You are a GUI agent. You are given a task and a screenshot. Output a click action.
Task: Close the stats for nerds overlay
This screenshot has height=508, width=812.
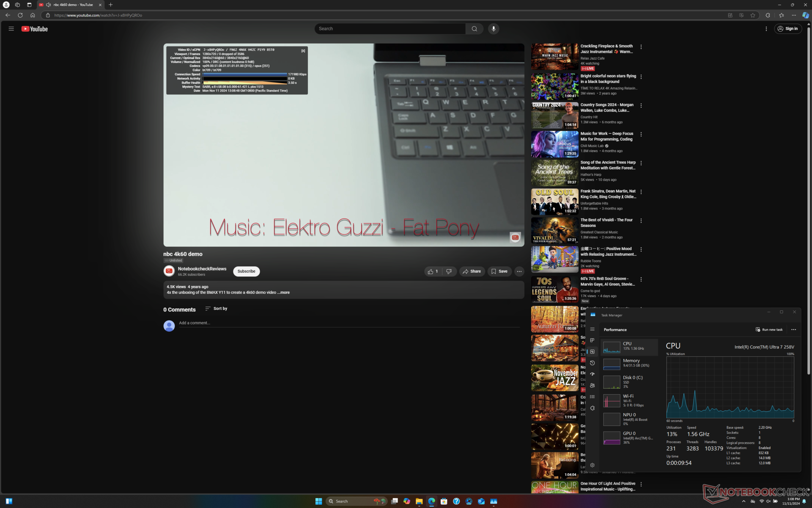303,51
